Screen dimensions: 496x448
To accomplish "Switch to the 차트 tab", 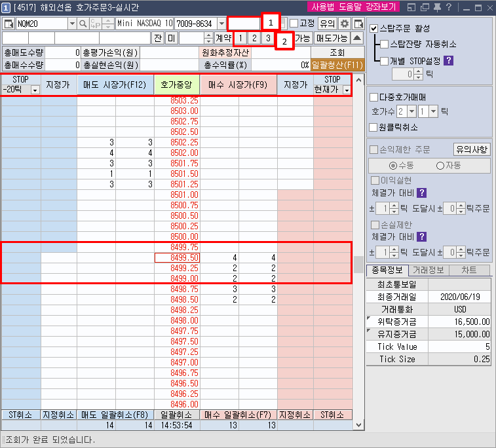I will (469, 270).
